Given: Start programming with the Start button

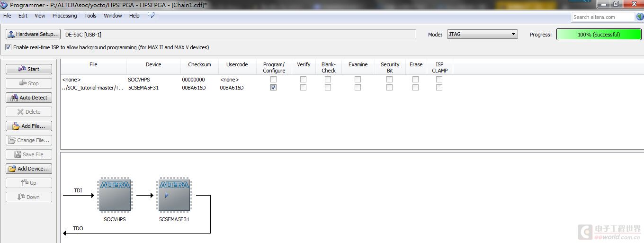Looking at the screenshot, I should (29, 69).
